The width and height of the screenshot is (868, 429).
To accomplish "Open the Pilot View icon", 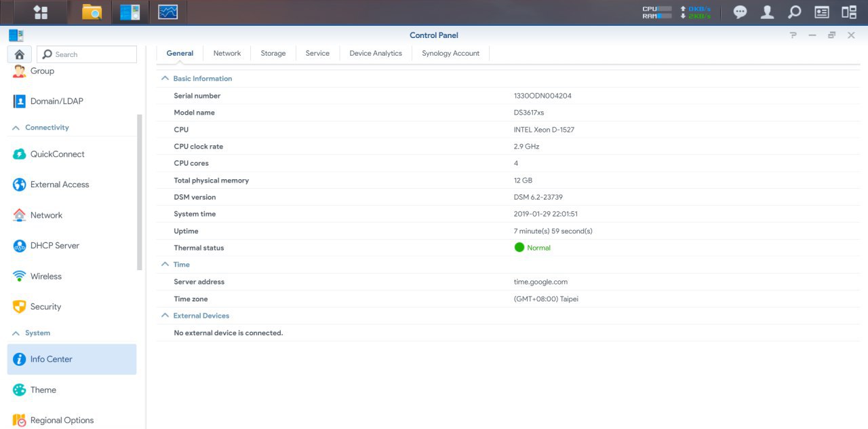I will (x=848, y=12).
